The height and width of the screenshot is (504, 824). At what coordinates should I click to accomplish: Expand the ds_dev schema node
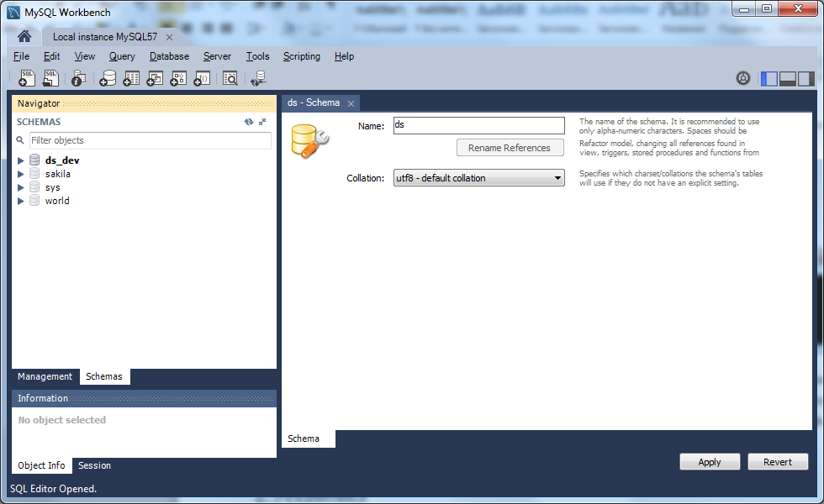(x=20, y=160)
